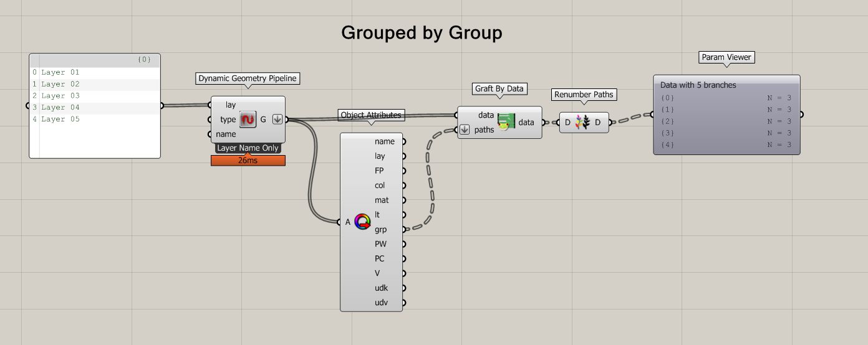The width and height of the screenshot is (868, 345).
Task: Click the D input of Renumber Paths
Action: pyautogui.click(x=567, y=123)
